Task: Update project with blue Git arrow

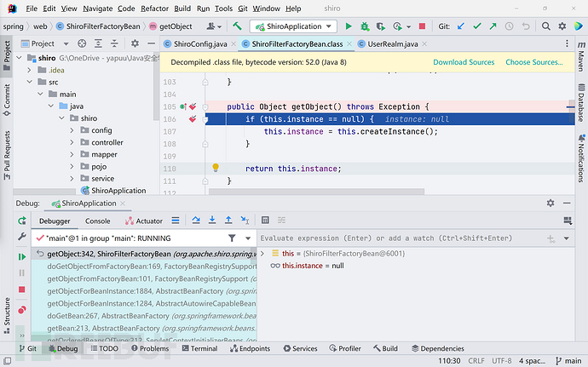Action: click(x=461, y=26)
